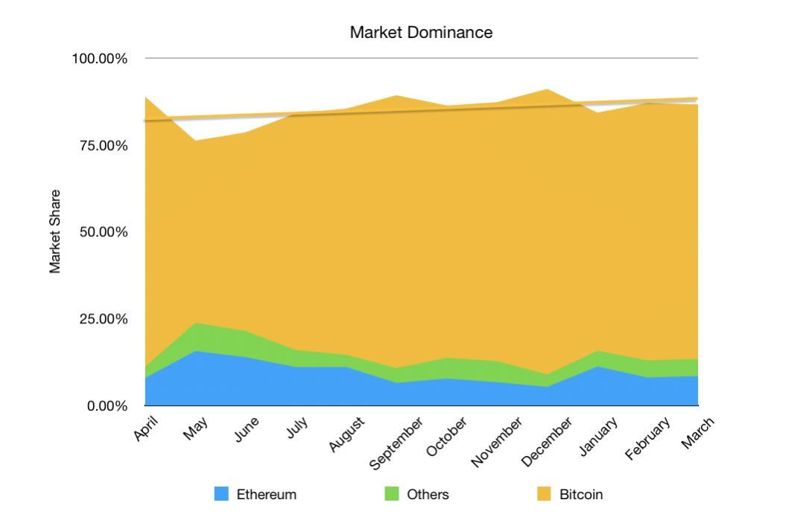Click the April x-axis label
This screenshot has width=812, height=526.
pyautogui.click(x=148, y=430)
